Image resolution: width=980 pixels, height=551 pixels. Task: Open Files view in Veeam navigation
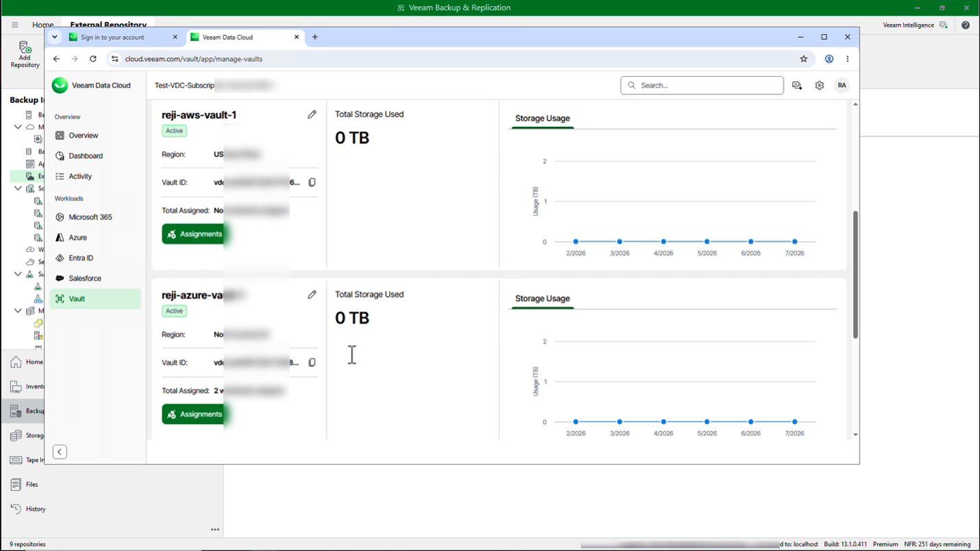point(24,485)
